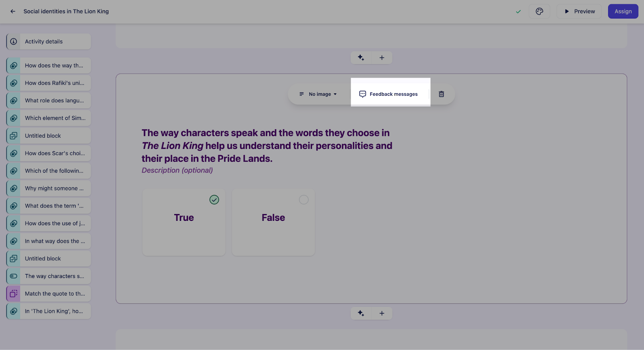Select 'In 'The Lion King', ho...' block
This screenshot has width=644, height=350.
tap(49, 311)
